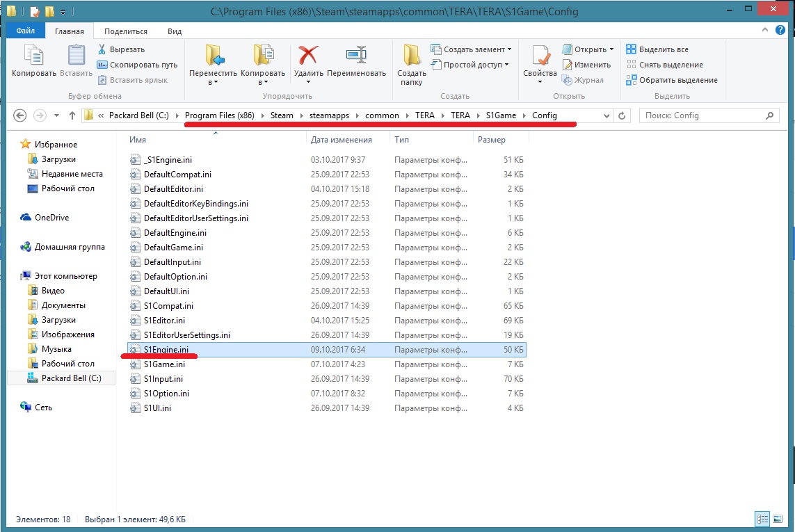Click the red Delete (Удалить) icon

308,55
